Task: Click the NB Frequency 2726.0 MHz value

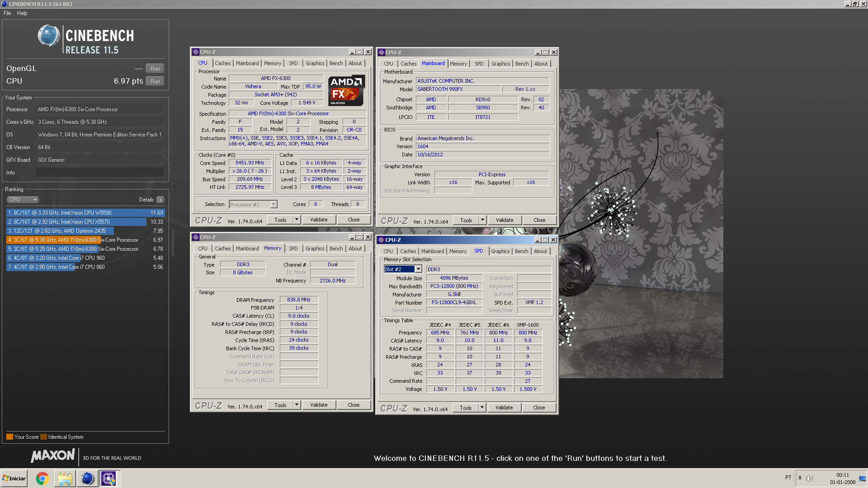Action: (333, 281)
